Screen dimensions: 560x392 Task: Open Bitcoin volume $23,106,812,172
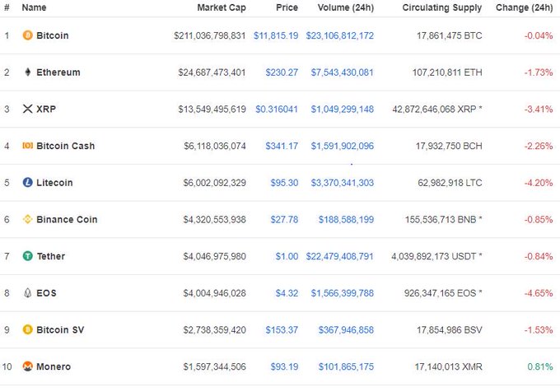pos(339,35)
